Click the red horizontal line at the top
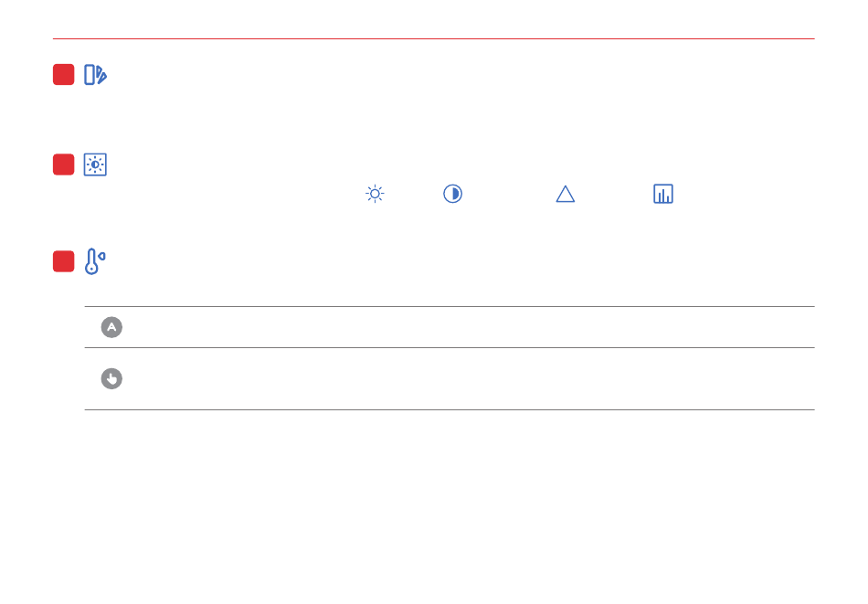Viewport: 868px width, 604px height. [433, 38]
